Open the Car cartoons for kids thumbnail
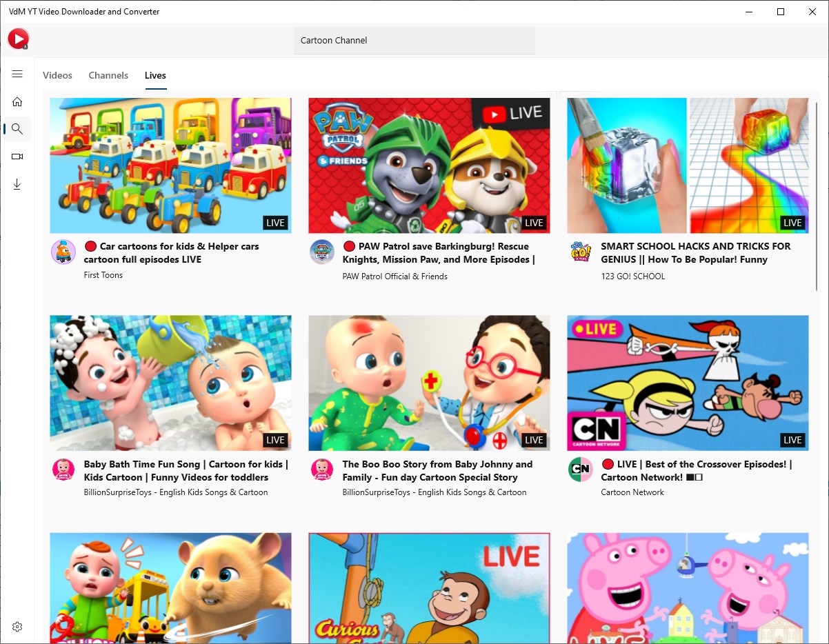The height and width of the screenshot is (644, 829). pyautogui.click(x=170, y=165)
